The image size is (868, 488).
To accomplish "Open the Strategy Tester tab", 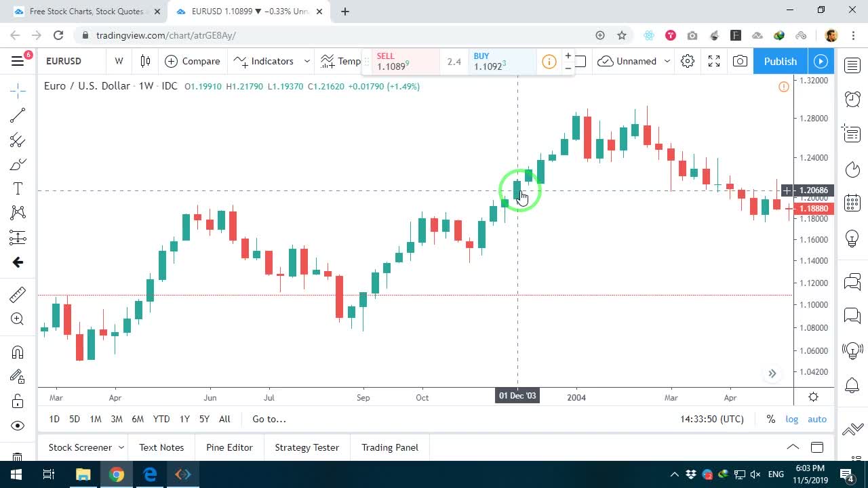I will click(x=307, y=447).
